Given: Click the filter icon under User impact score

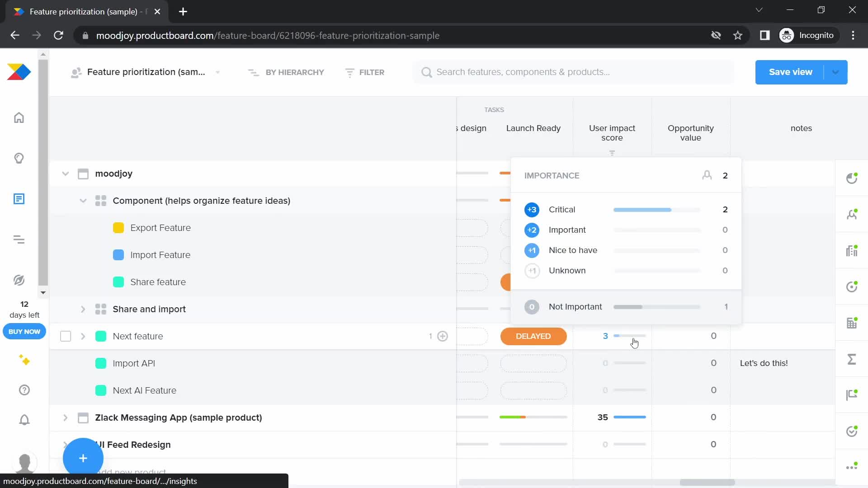Looking at the screenshot, I should coord(612,153).
